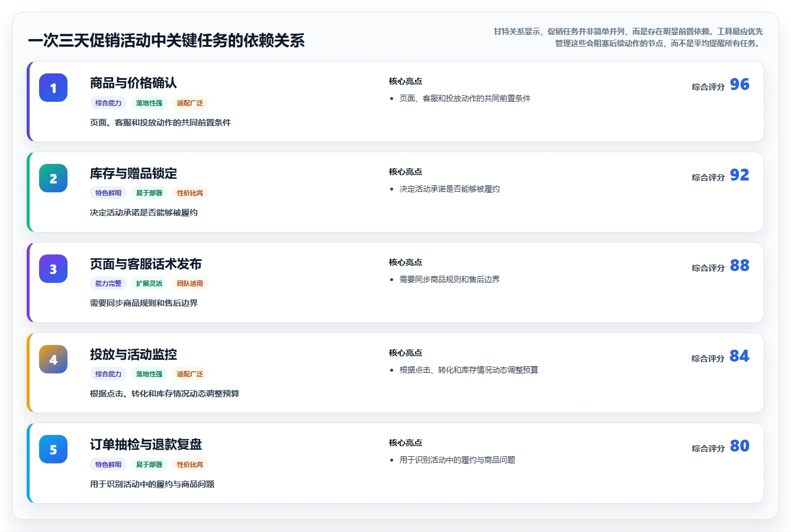The width and height of the screenshot is (791, 532).
Task: Click bullet point 根据点击、转化和库存情况动态调整预算 under 核心亮点
Action: pos(469,370)
